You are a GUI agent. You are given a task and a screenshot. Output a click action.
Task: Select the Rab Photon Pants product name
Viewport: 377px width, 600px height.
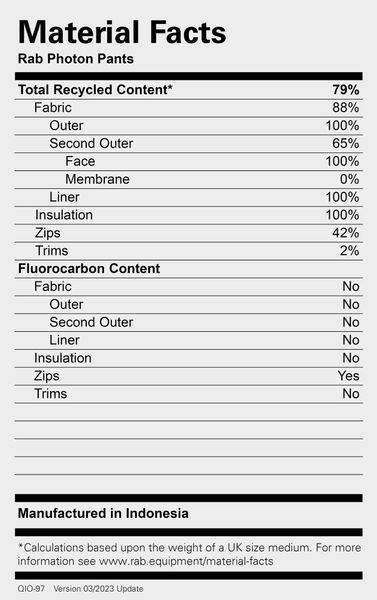(x=76, y=59)
